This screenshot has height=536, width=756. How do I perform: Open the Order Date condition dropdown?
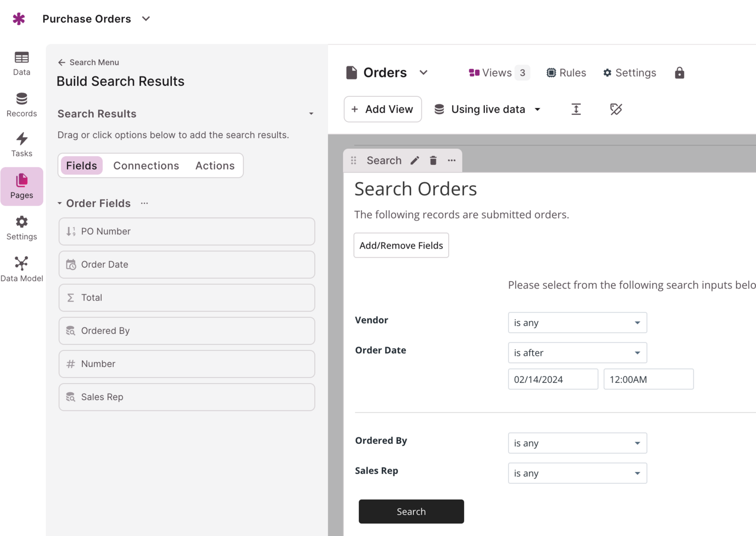pos(577,353)
